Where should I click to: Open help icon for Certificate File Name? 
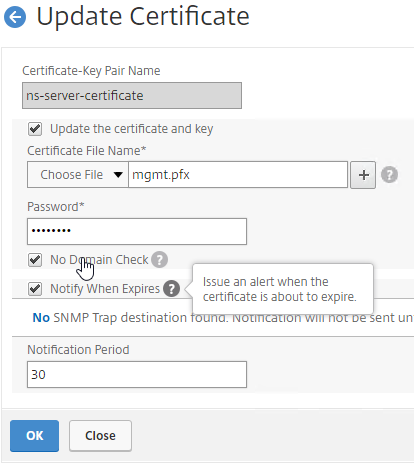click(389, 175)
